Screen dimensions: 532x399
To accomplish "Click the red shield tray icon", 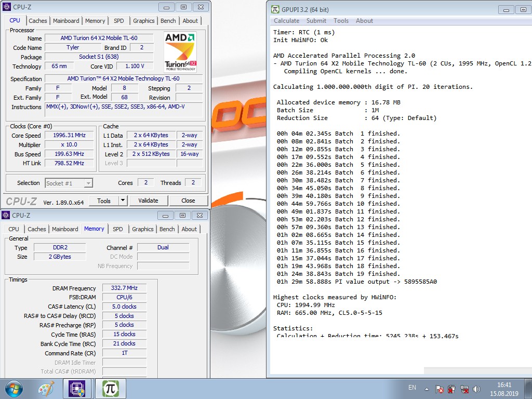I will [451, 389].
